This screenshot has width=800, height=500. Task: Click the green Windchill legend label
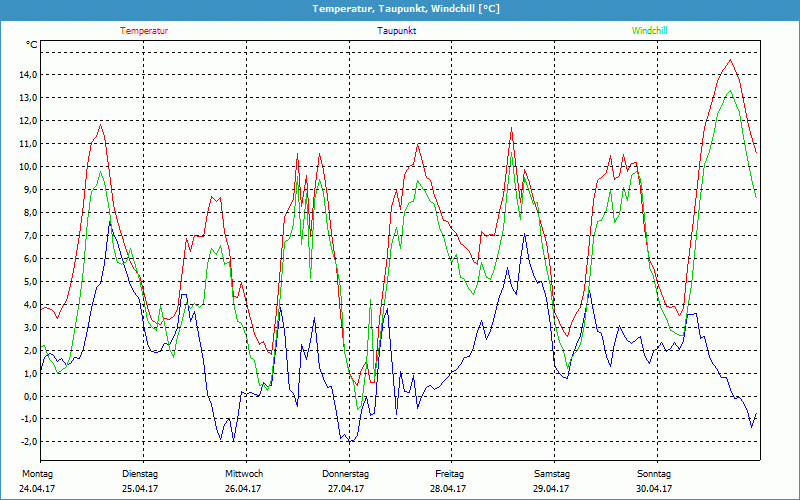649,31
